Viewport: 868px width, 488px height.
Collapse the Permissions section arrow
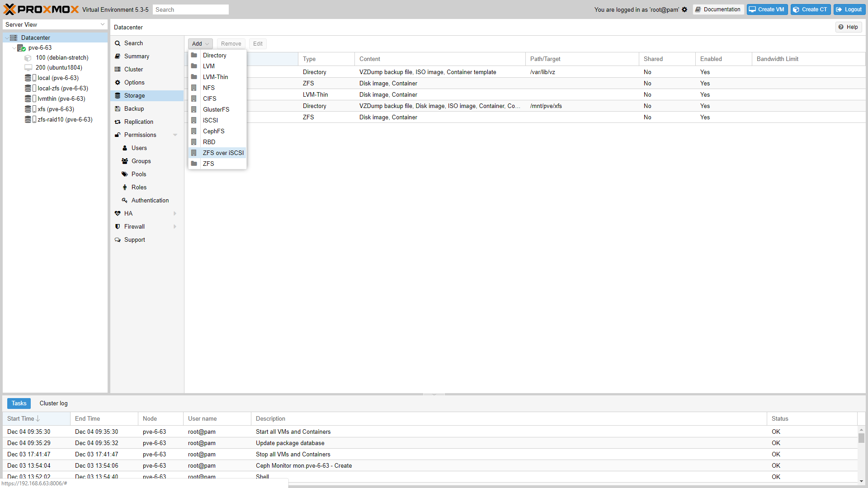point(175,135)
